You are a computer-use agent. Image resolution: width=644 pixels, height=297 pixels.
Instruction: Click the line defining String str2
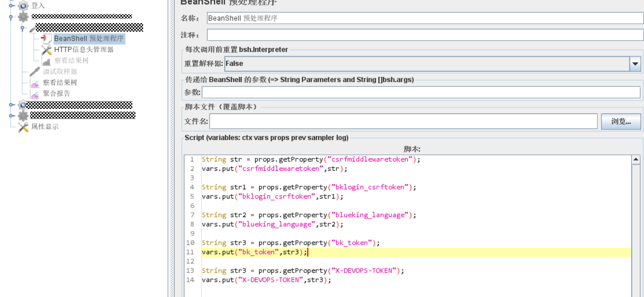coord(309,215)
